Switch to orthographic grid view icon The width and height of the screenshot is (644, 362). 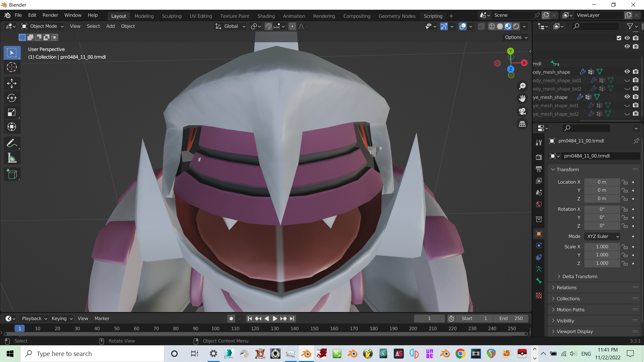522,124
